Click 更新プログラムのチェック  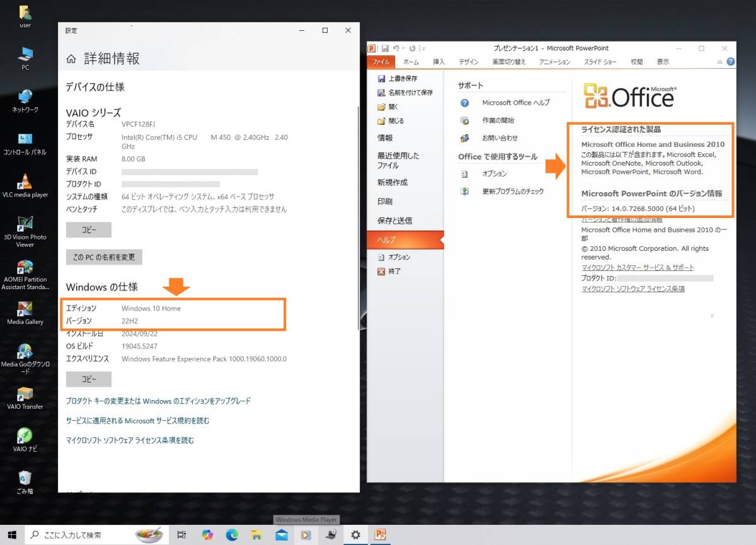(x=501, y=192)
